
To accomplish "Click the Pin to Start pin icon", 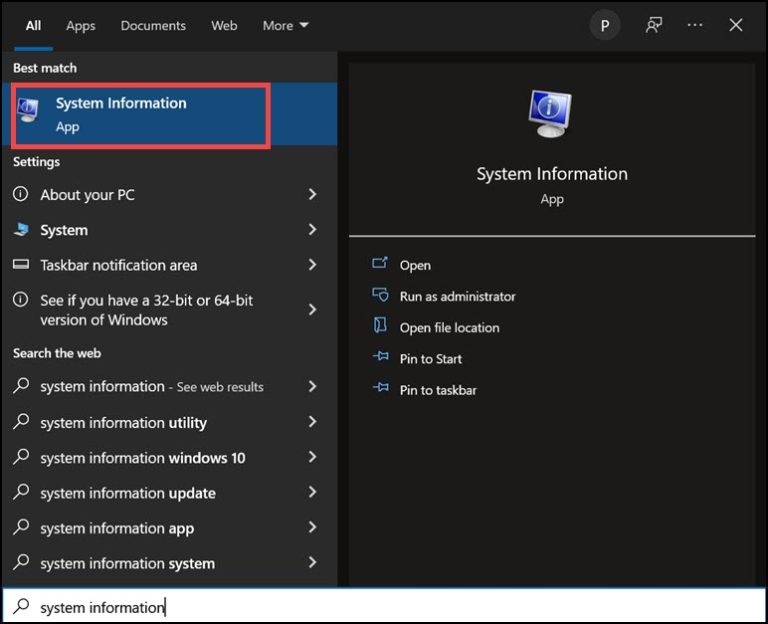I will tap(380, 358).
